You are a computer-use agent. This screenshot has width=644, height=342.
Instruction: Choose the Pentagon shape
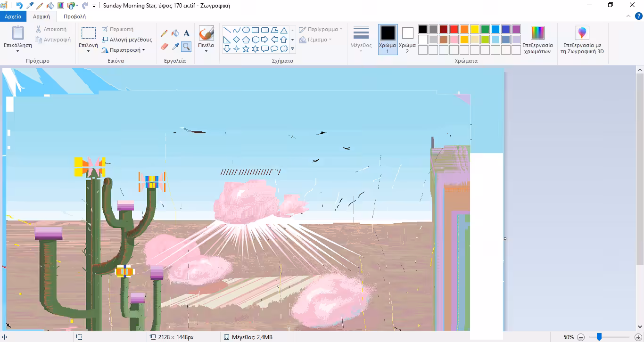click(246, 40)
